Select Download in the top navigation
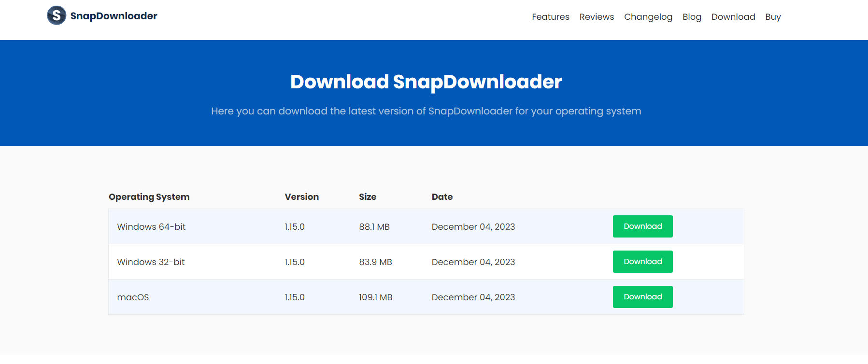The image size is (868, 364). [733, 17]
